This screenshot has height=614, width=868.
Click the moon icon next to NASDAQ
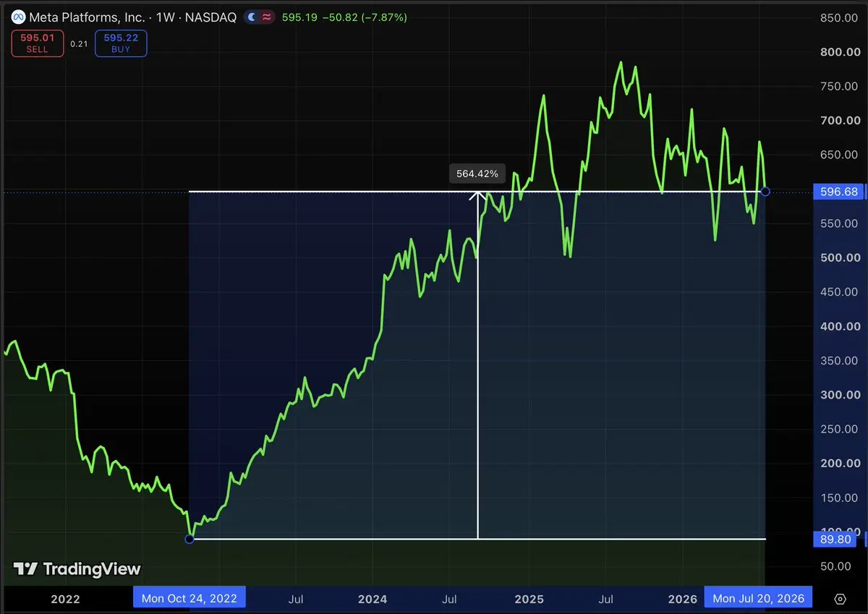pyautogui.click(x=251, y=17)
